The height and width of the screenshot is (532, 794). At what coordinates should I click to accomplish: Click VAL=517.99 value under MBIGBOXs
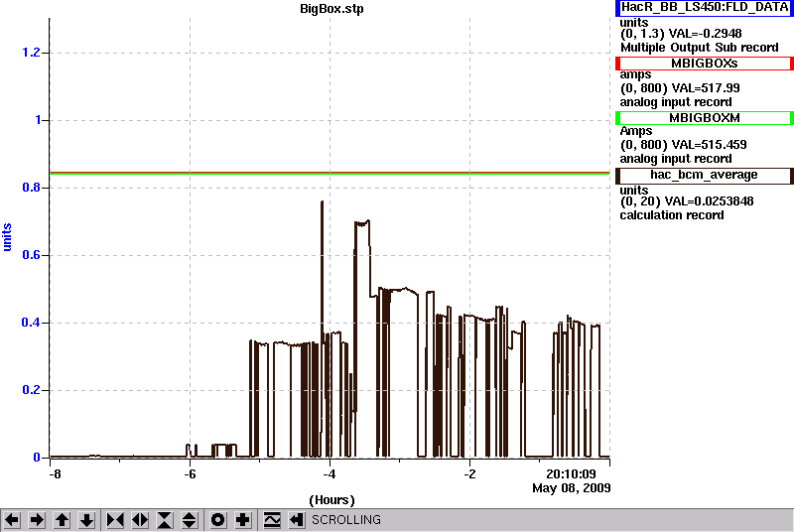[704, 88]
